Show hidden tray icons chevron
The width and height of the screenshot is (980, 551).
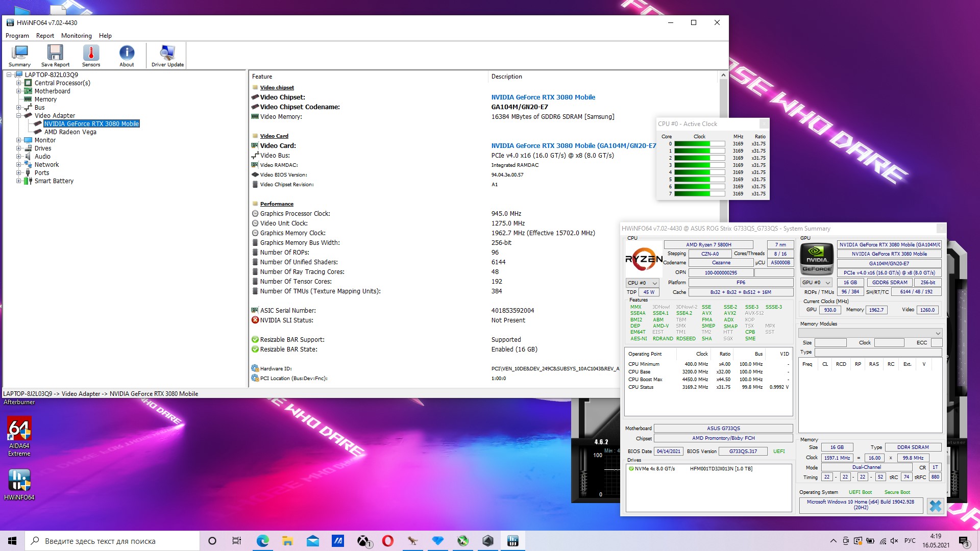click(x=833, y=541)
